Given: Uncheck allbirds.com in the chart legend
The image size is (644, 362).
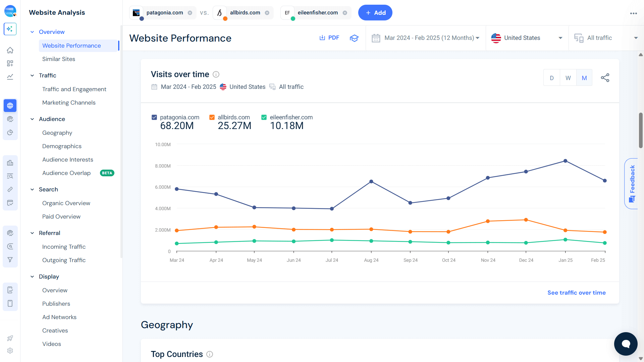Looking at the screenshot, I should pos(212,117).
